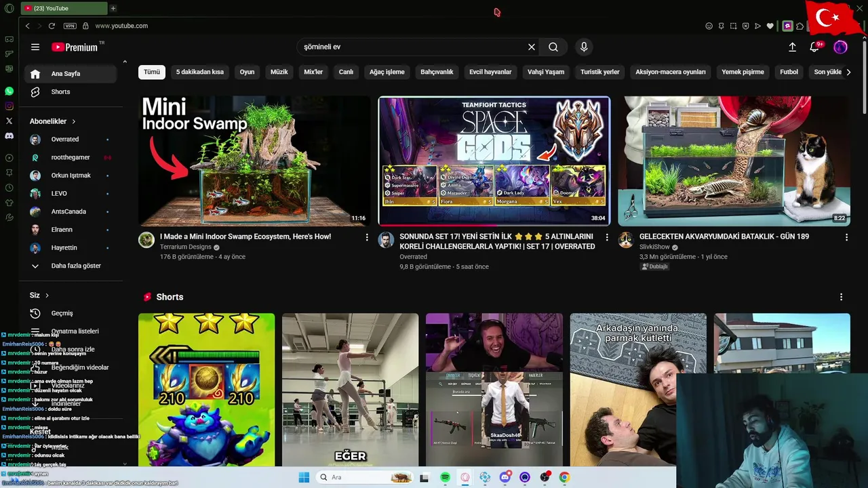Open Discord from the Windows taskbar
Screen dimensions: 868x488
[x=505, y=477]
